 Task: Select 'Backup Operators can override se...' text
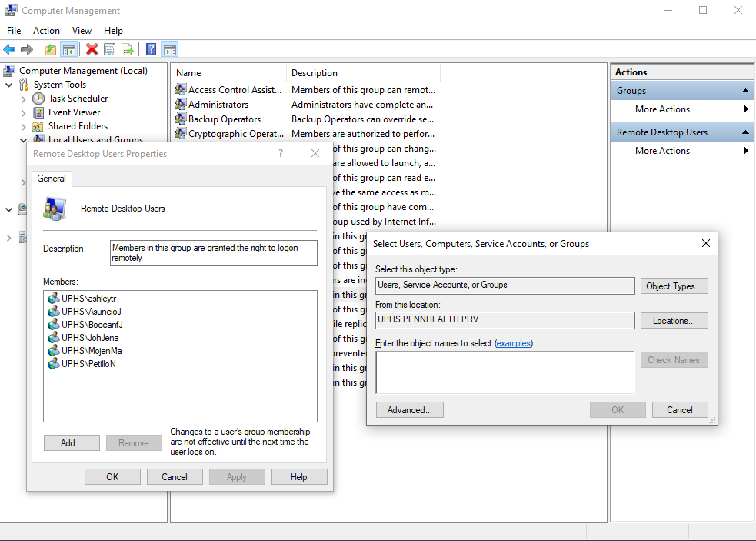click(x=362, y=119)
